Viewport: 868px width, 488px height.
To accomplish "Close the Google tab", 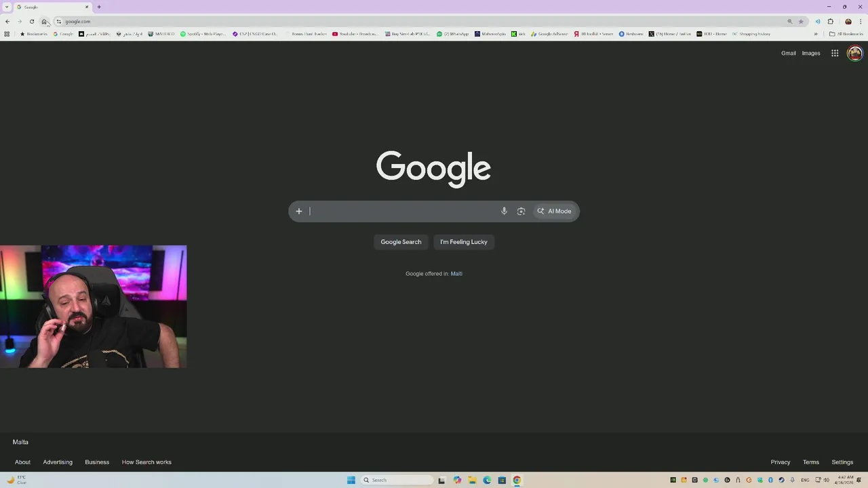I will (87, 7).
